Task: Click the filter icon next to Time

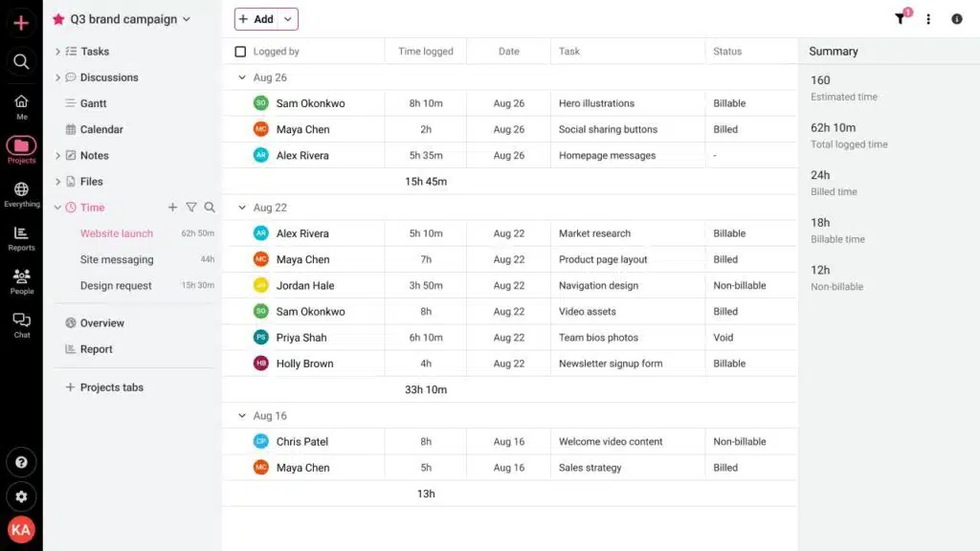Action: [x=191, y=207]
